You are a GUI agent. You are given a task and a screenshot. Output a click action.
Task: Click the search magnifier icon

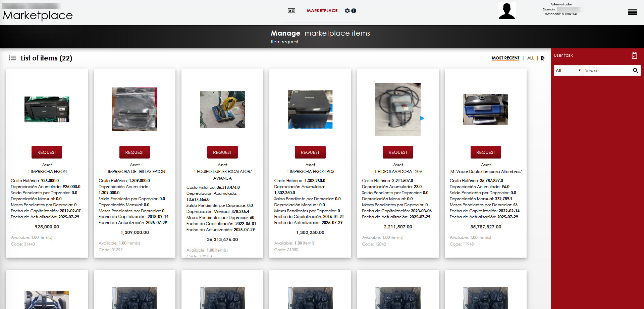click(x=635, y=71)
